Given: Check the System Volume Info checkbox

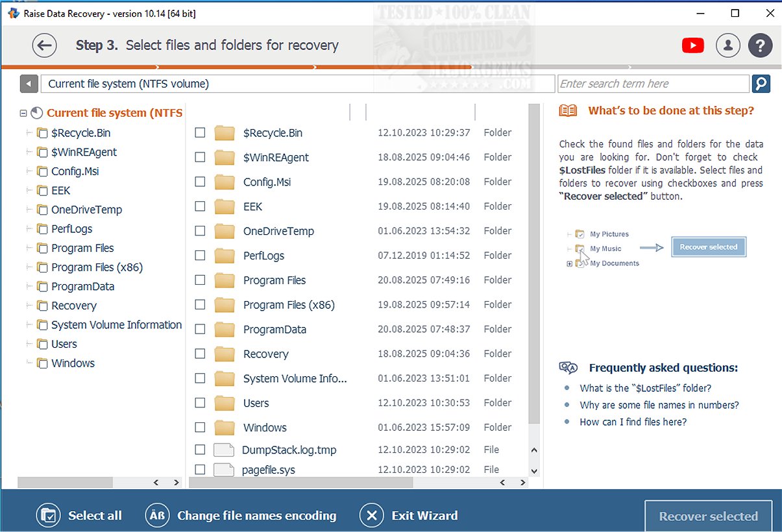Looking at the screenshot, I should (x=200, y=378).
